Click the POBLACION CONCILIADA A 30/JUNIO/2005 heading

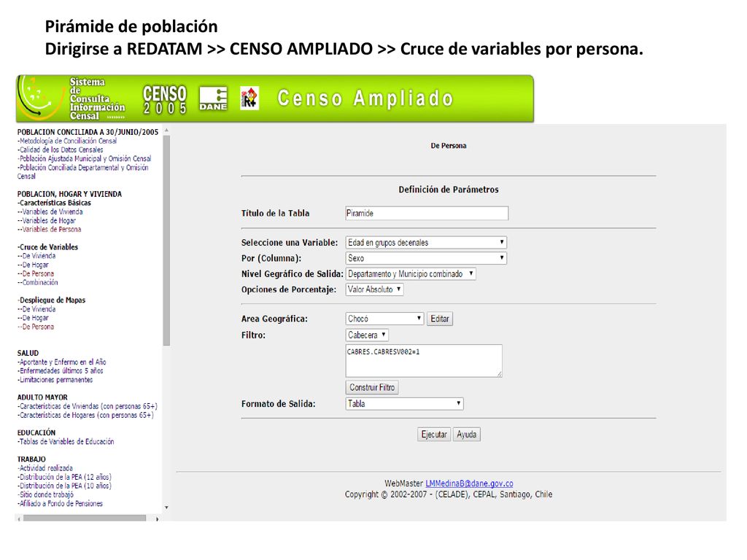click(88, 132)
